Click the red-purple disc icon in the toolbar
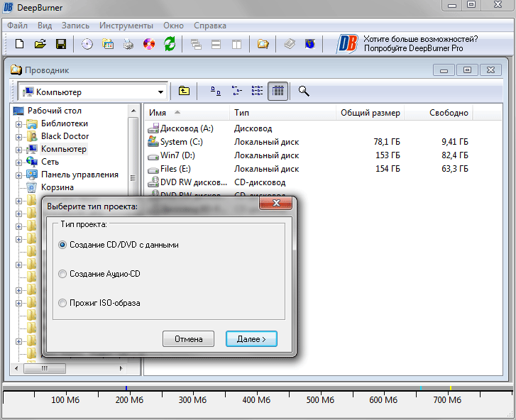 149,44
